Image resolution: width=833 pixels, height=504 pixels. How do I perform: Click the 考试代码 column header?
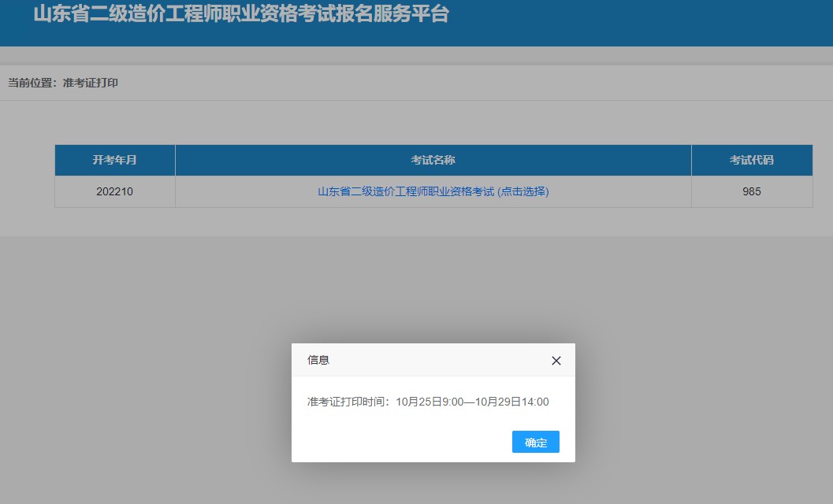click(x=751, y=160)
